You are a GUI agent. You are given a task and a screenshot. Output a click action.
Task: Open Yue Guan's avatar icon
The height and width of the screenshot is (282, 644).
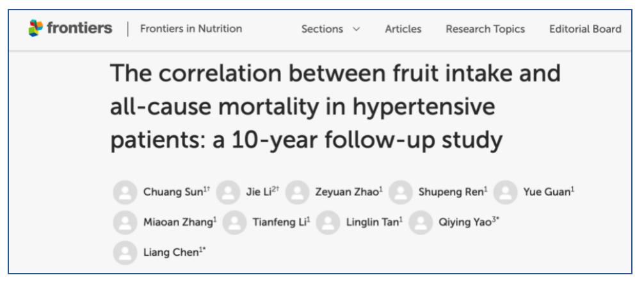(505, 192)
